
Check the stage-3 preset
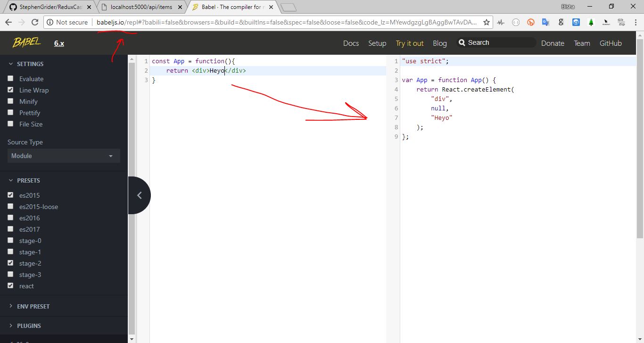10,275
